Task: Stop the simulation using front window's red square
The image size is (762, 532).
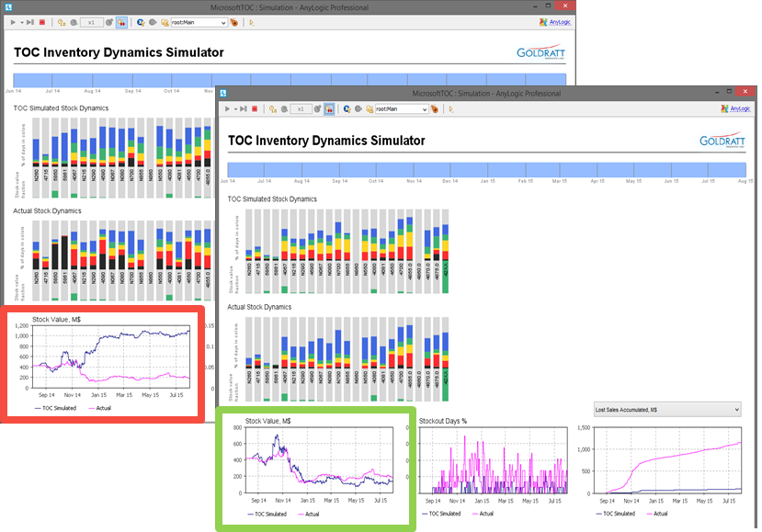Action: (255, 108)
